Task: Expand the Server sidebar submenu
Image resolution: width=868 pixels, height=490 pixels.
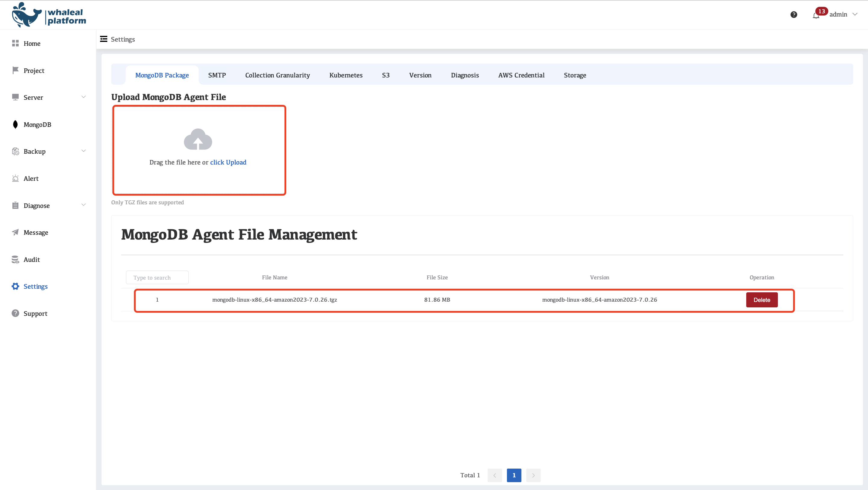Action: [x=83, y=97]
